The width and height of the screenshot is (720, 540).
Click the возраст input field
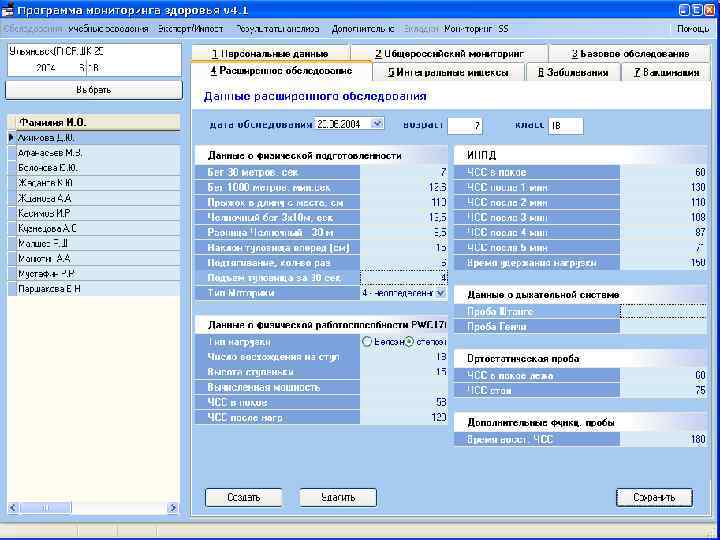point(465,126)
